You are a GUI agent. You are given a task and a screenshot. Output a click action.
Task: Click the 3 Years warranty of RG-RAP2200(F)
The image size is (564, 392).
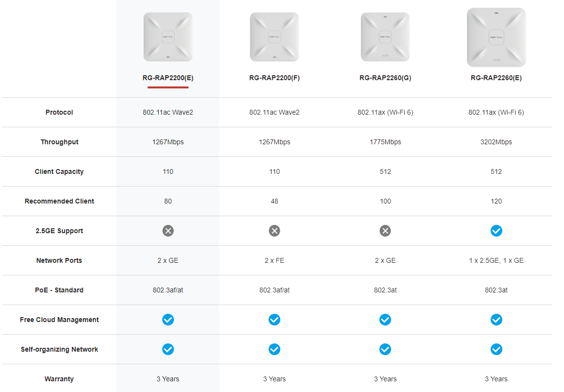274,379
